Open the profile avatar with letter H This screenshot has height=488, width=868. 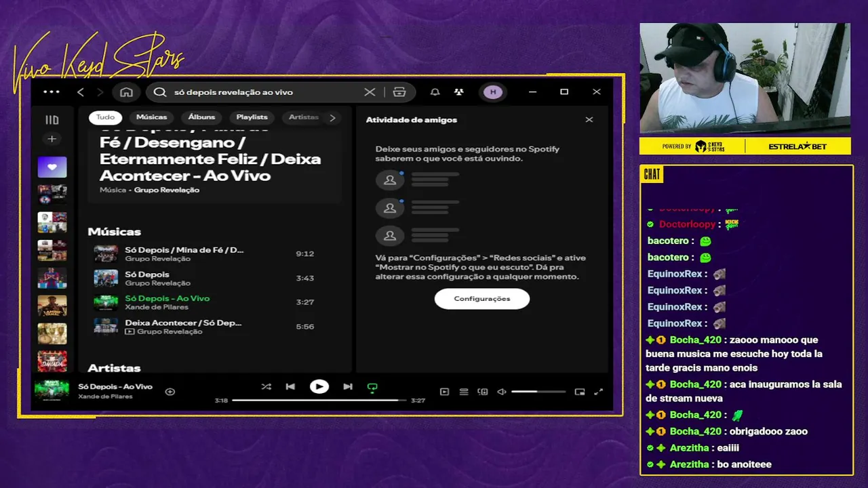pos(493,92)
